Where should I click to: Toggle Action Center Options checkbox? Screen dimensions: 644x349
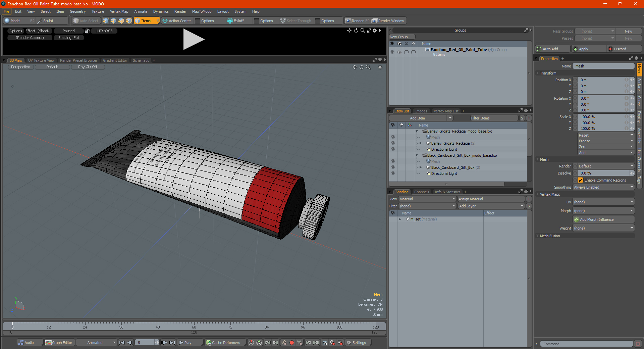pos(198,21)
